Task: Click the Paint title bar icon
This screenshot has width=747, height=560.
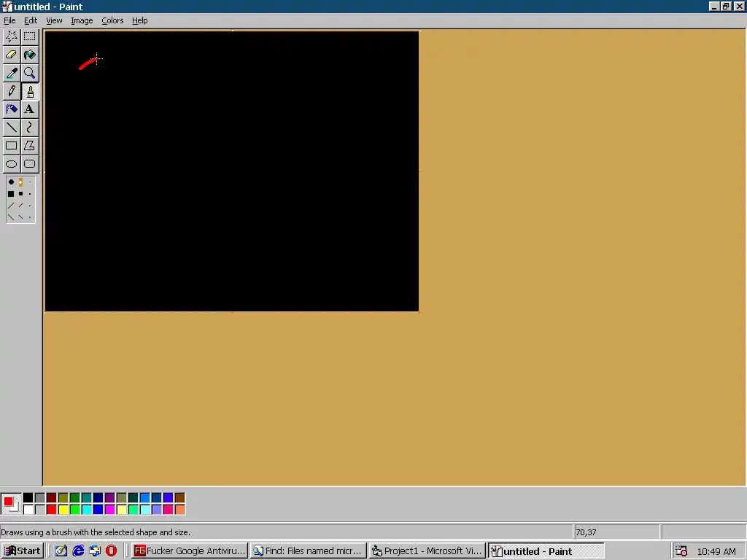Action: [x=7, y=7]
